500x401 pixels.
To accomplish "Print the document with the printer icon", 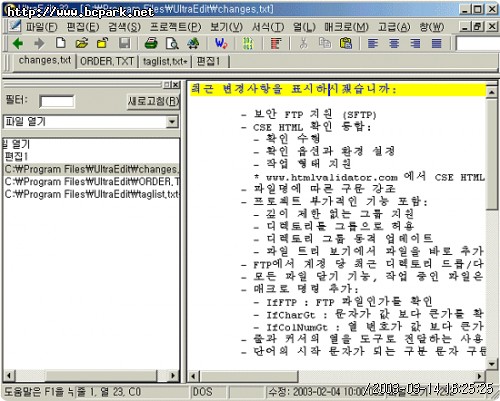I will click(151, 43).
